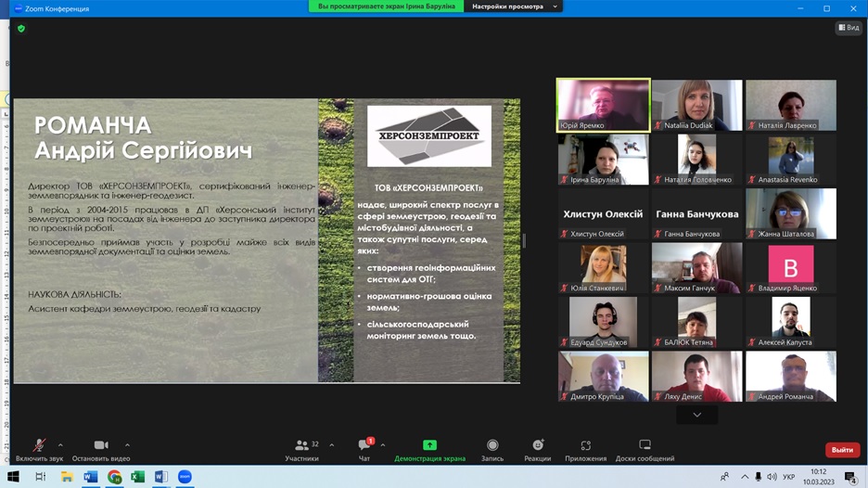Viewport: 868px width, 488px height.
Task: Select Ляху Денис video tile
Action: coord(697,377)
